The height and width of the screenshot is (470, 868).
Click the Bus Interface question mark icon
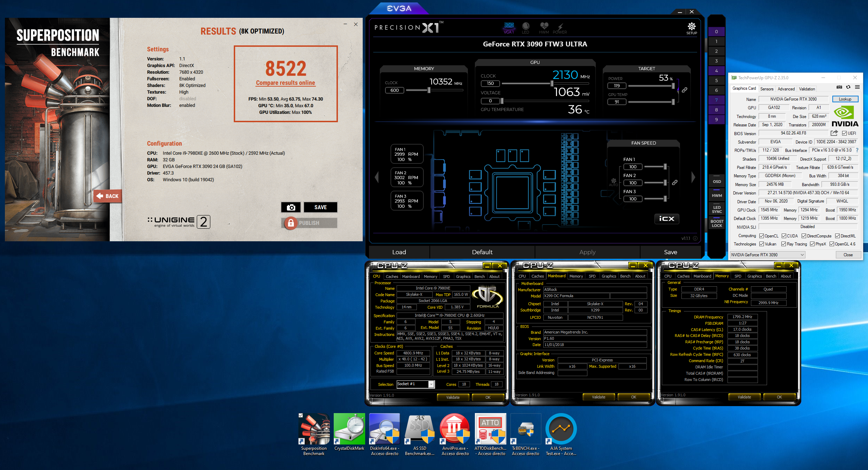[857, 150]
